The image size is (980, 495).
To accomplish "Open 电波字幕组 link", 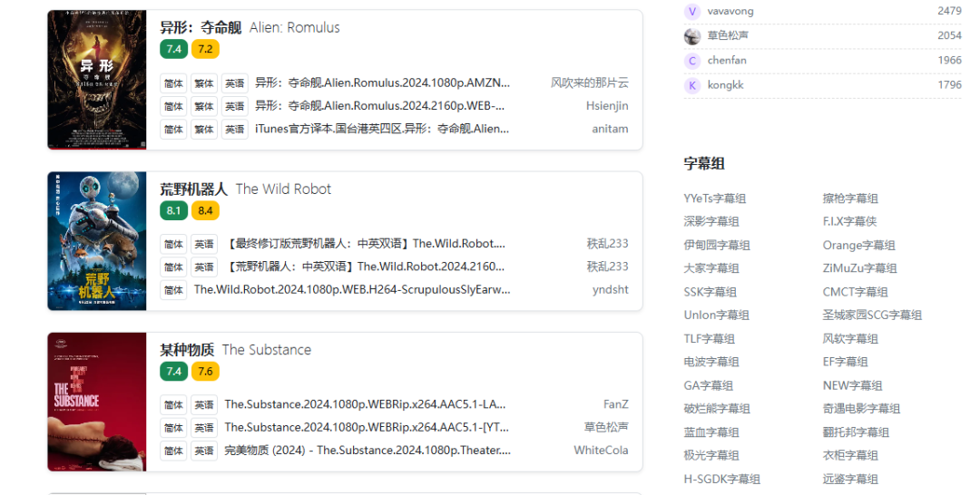I will pos(711,362).
